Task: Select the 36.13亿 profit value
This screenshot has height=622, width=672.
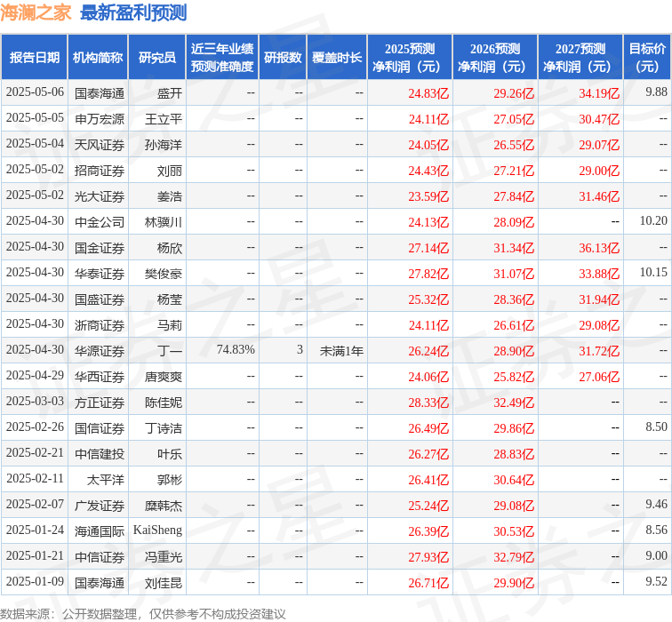Action: tap(599, 248)
